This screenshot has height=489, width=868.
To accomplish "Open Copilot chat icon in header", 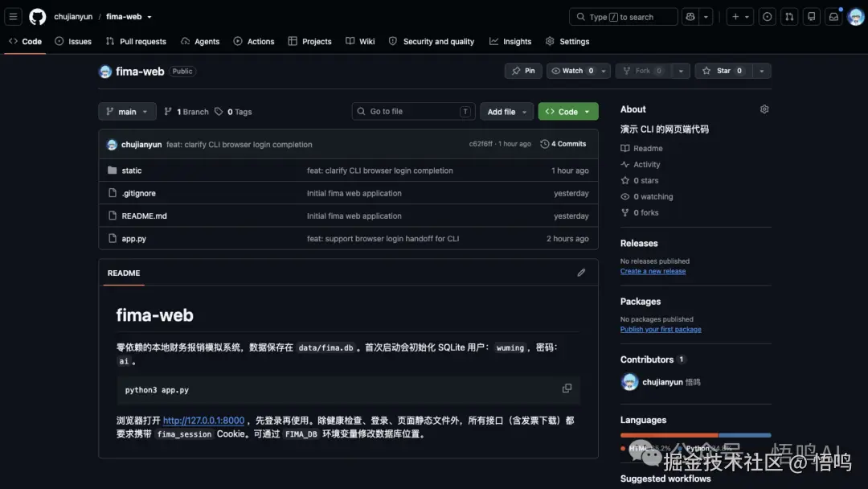I will 690,17.
